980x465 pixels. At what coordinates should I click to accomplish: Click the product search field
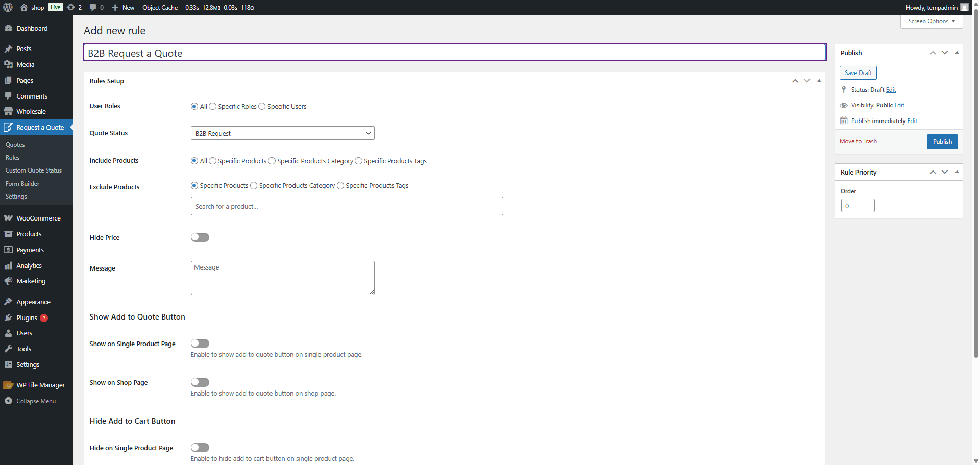pos(347,206)
